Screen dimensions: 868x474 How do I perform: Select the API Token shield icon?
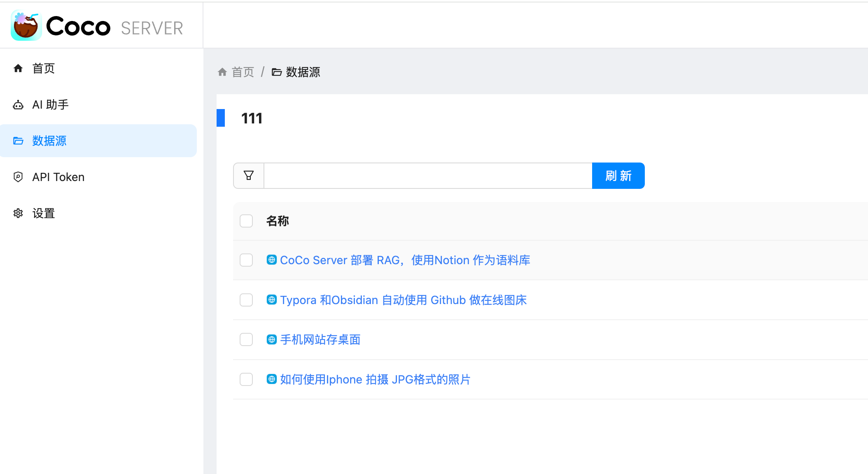[18, 177]
